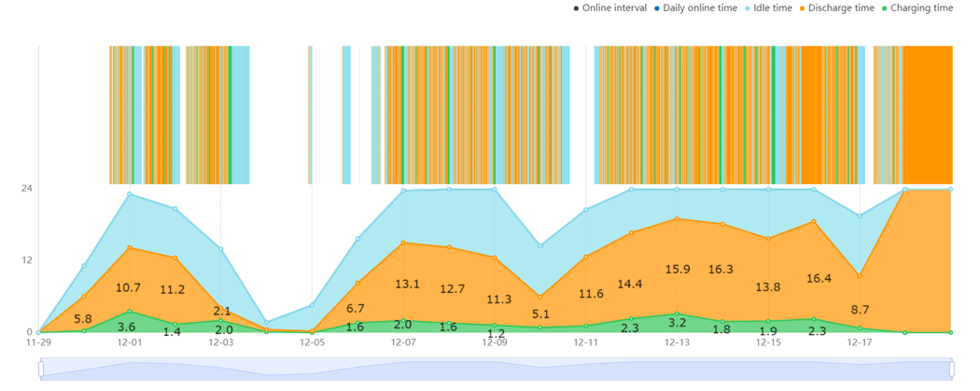Toggle the Online interval legend item

coord(609,8)
